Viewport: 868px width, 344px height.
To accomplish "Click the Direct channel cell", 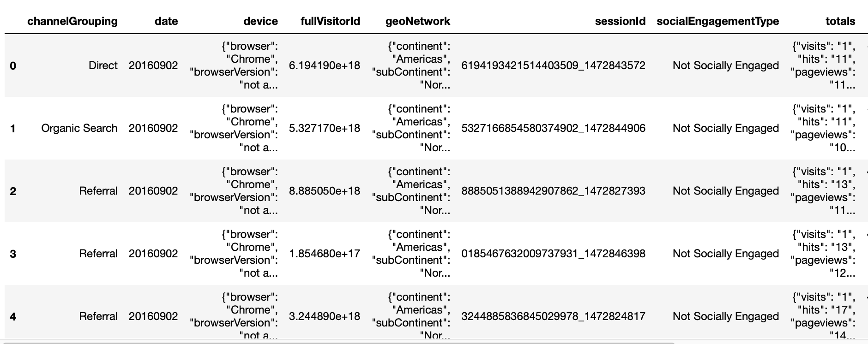I will click(x=103, y=65).
